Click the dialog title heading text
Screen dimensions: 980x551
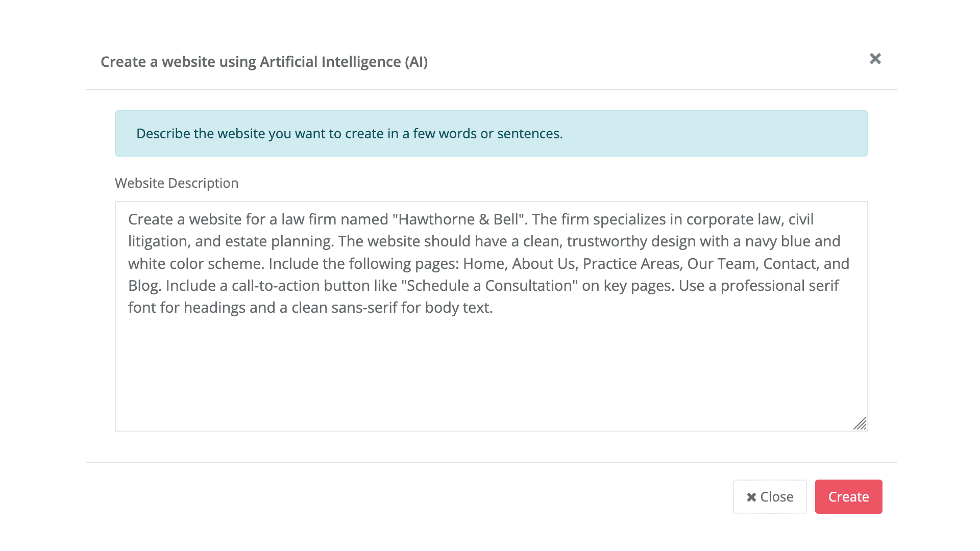[264, 62]
